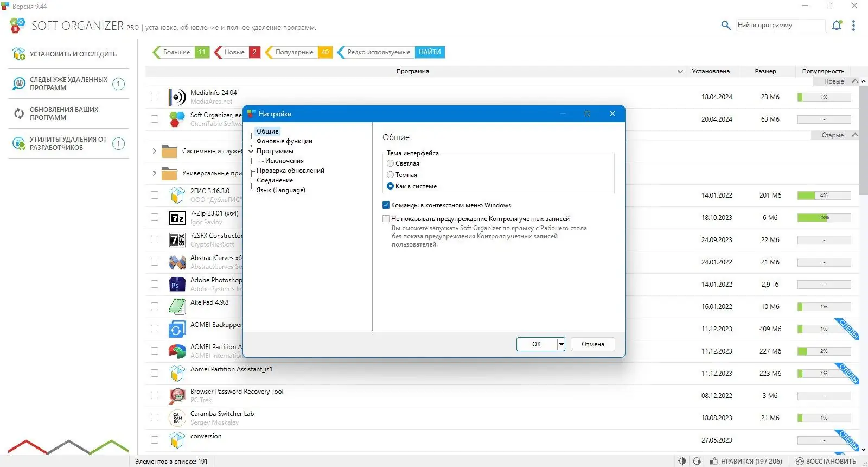Open the 'Исключения' settings section
Image resolution: width=868 pixels, height=467 pixels.
pos(284,161)
